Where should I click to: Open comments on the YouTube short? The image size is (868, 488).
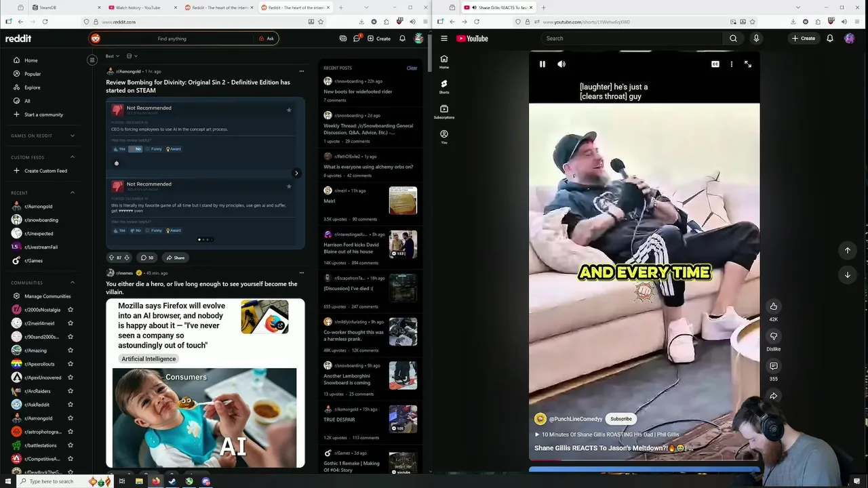pyautogui.click(x=773, y=366)
